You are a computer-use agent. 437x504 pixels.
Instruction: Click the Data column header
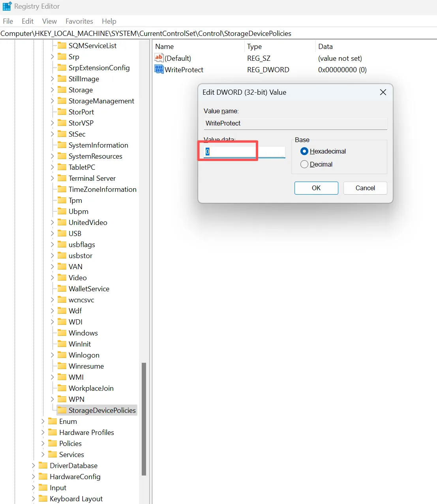376,46
